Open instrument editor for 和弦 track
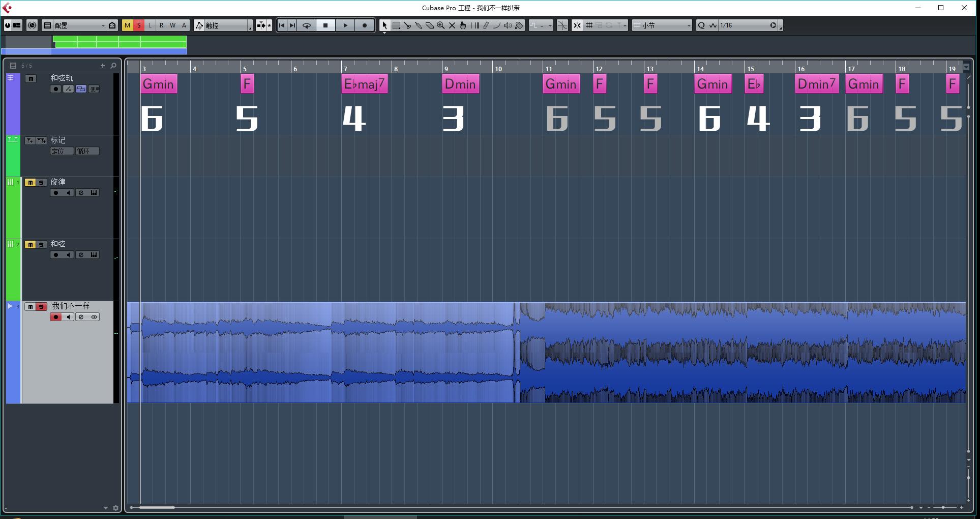980x519 pixels. (x=94, y=255)
